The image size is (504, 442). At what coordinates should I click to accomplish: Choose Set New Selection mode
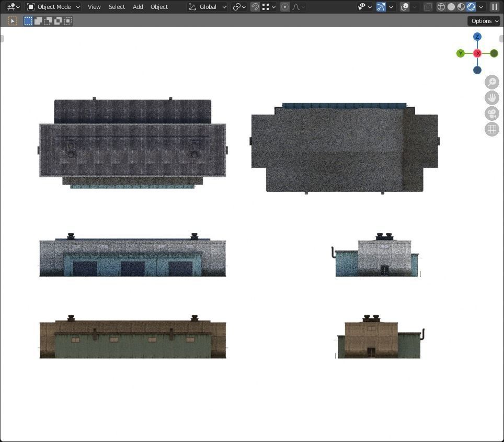point(28,21)
